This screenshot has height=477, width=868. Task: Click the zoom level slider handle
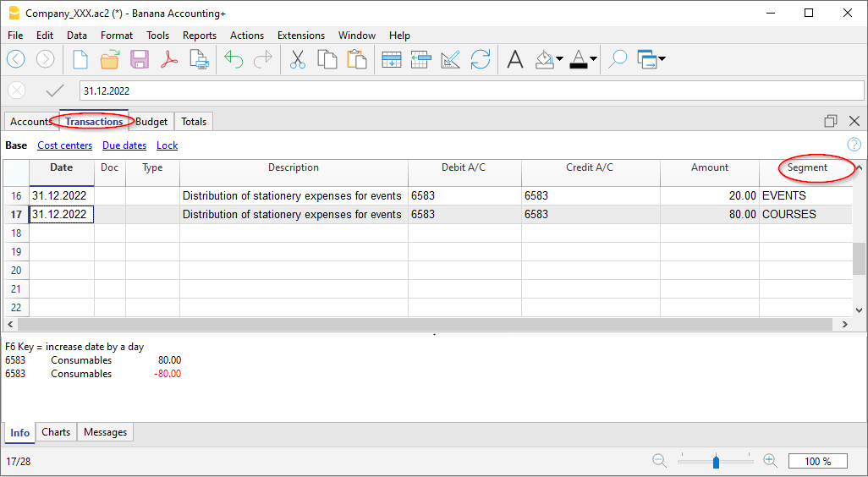click(716, 462)
